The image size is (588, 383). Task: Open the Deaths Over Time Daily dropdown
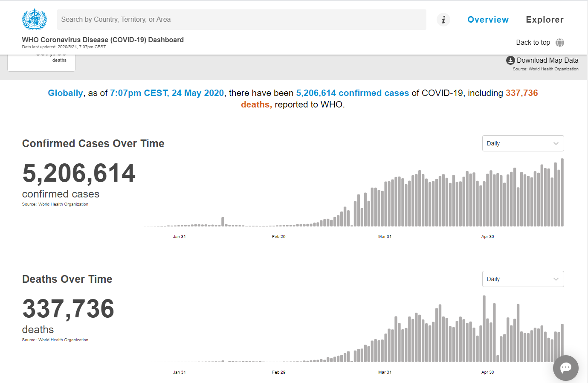click(523, 279)
